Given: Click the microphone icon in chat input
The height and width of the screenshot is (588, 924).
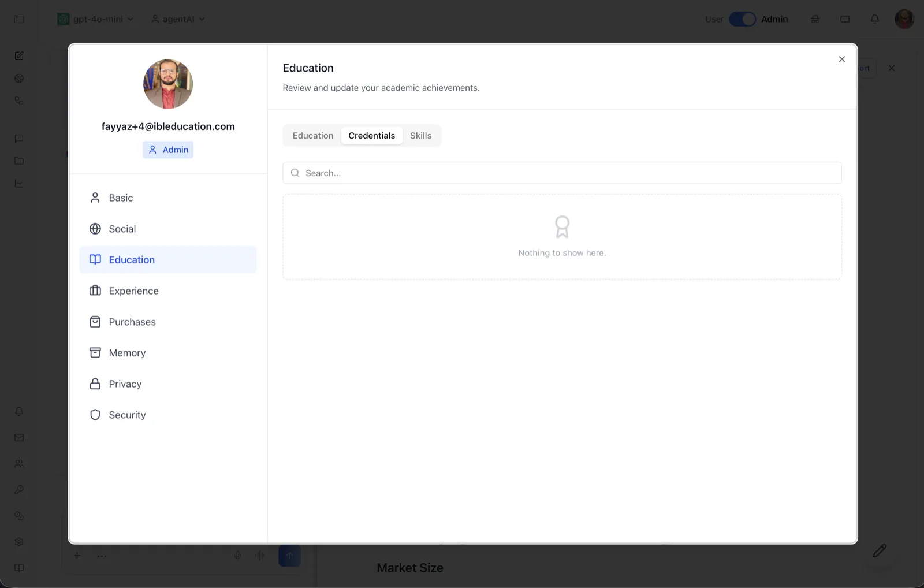Looking at the screenshot, I should 237,556.
